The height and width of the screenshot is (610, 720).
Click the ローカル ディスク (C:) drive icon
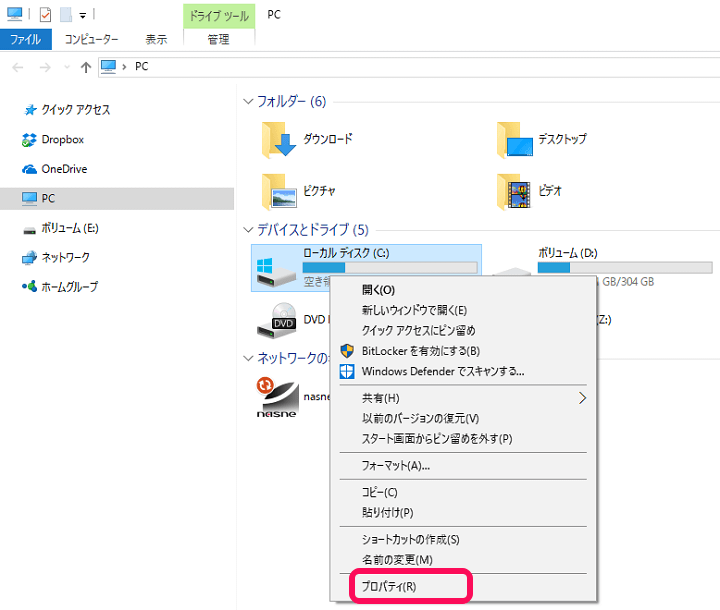pyautogui.click(x=276, y=273)
